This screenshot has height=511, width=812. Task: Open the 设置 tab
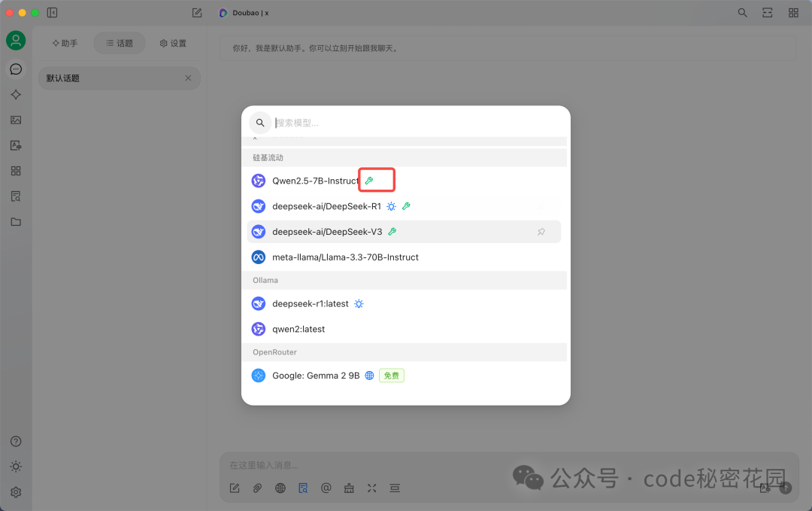(172, 43)
